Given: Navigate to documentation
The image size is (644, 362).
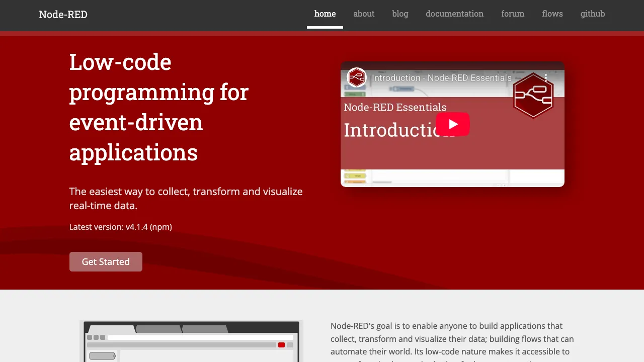Looking at the screenshot, I should point(454,14).
